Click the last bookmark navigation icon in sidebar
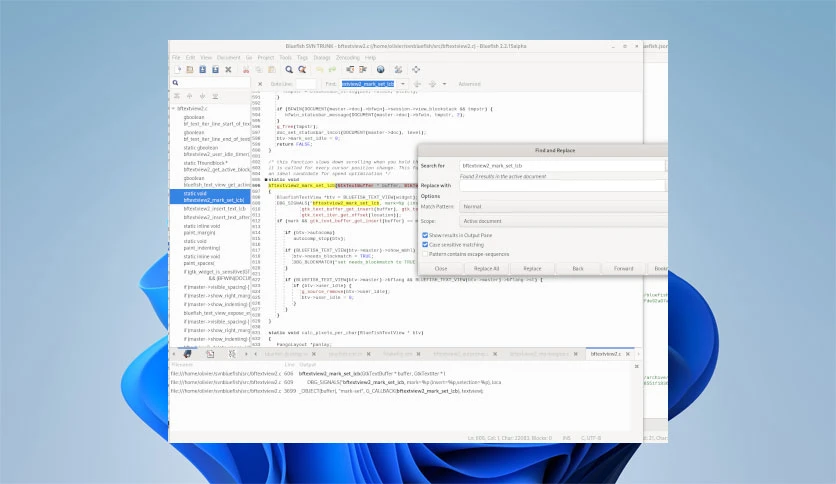836x484 pixels. coord(215,96)
